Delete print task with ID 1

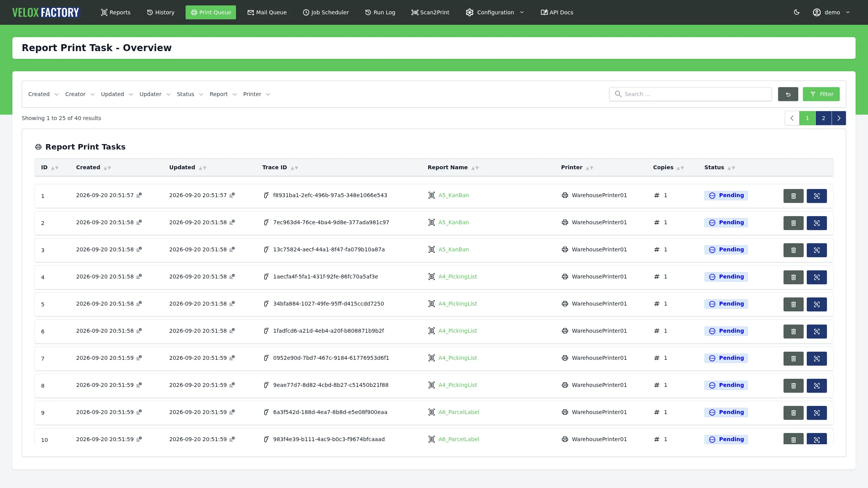coord(793,196)
